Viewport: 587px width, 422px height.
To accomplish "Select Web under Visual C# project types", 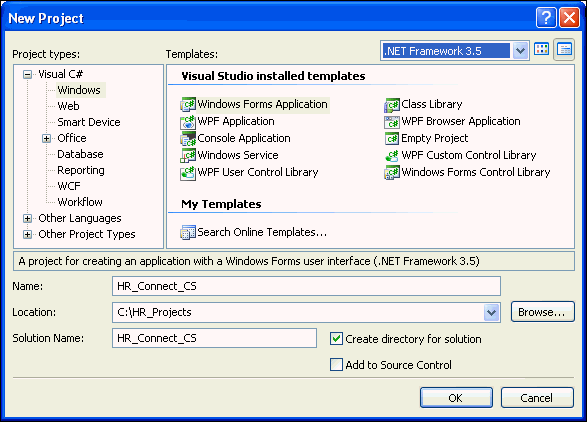I will point(68,106).
